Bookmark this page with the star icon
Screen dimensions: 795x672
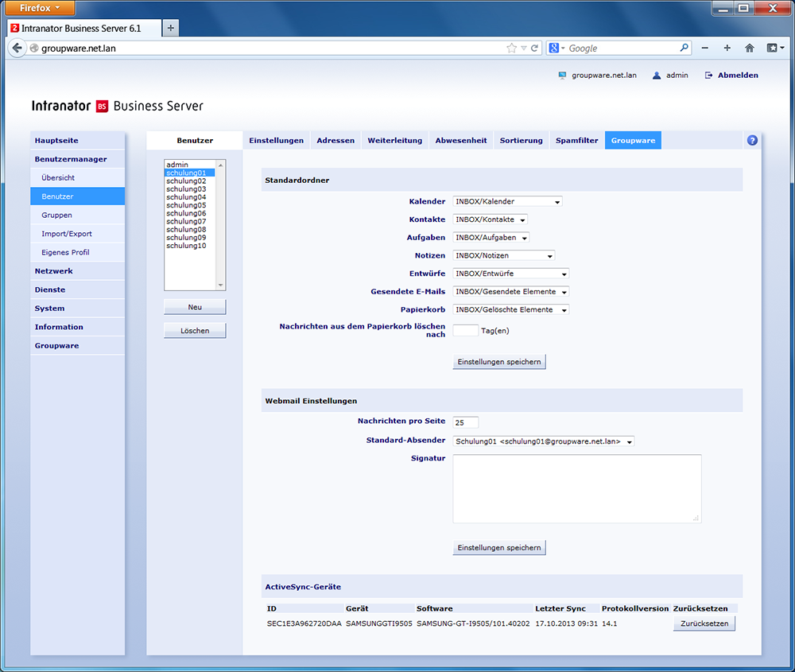[511, 48]
